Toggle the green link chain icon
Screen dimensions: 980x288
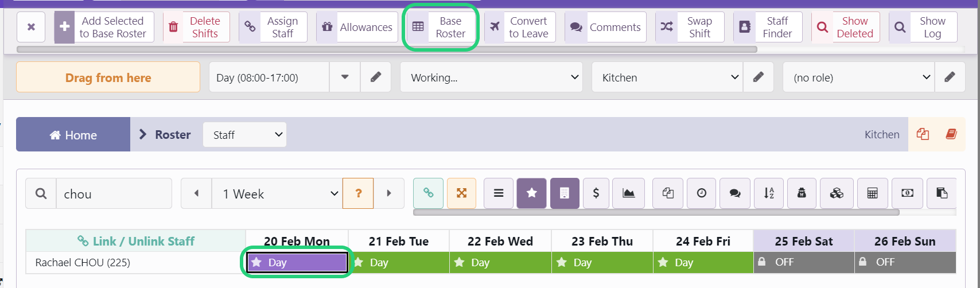click(428, 193)
